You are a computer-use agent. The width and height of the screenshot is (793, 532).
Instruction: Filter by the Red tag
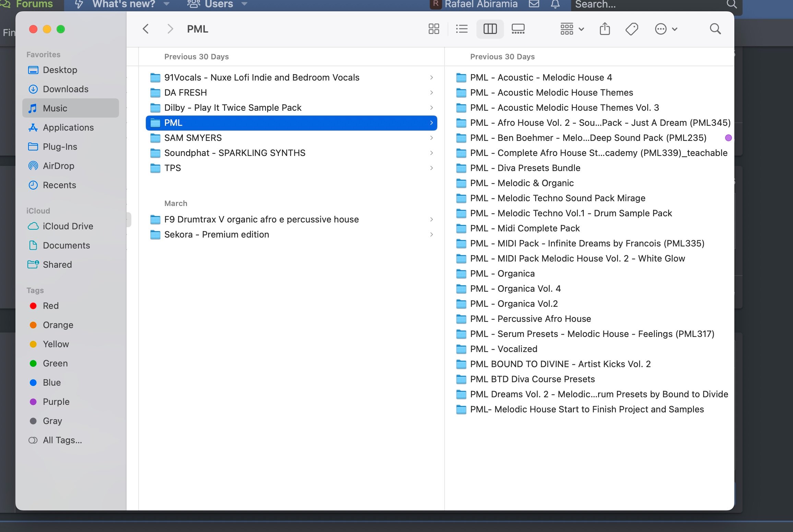(50, 306)
